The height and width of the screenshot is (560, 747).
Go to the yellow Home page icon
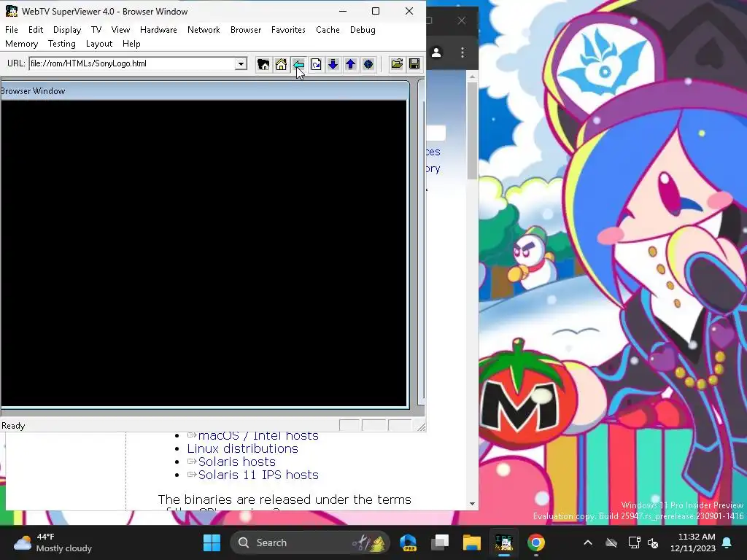pos(281,64)
